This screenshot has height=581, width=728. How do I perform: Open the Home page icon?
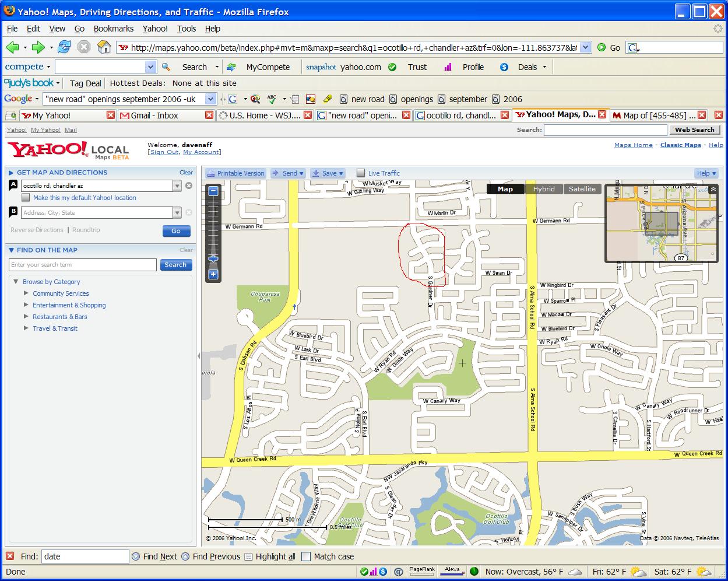[104, 47]
